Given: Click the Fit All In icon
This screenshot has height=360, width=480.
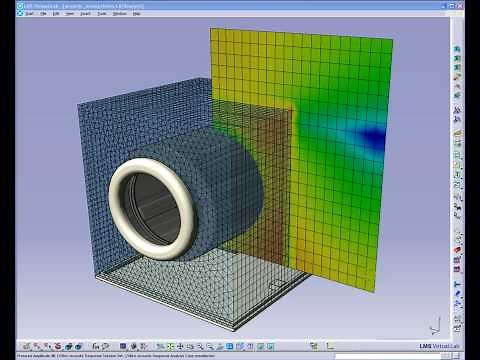Looking at the screenshot, I should (x=170, y=346).
